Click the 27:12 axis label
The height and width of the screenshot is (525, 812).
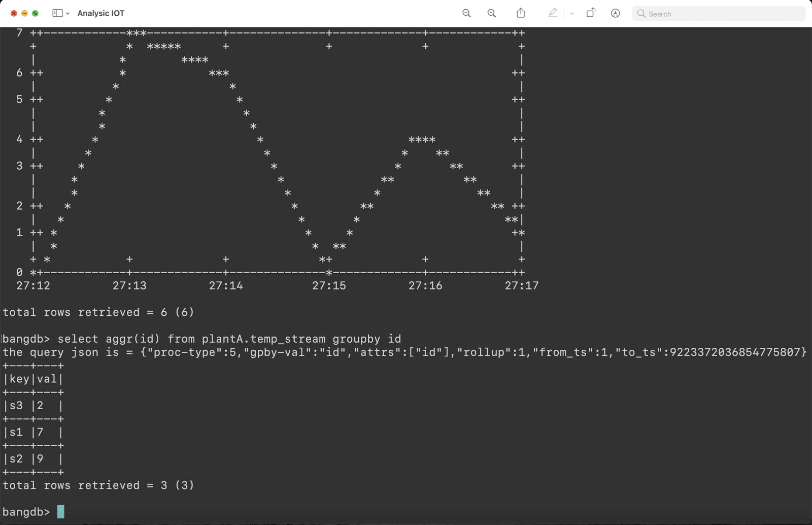[x=33, y=286]
